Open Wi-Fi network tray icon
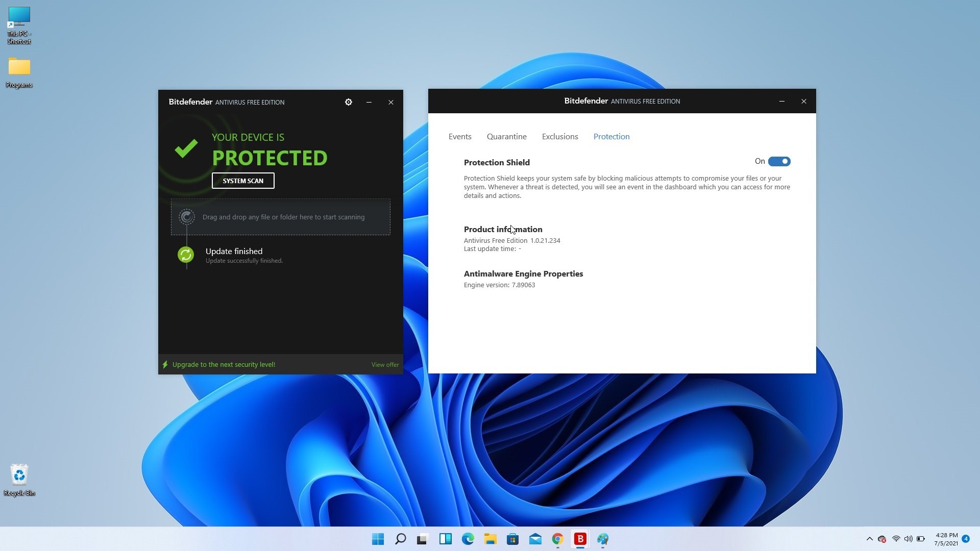This screenshot has width=980, height=551. pyautogui.click(x=896, y=539)
